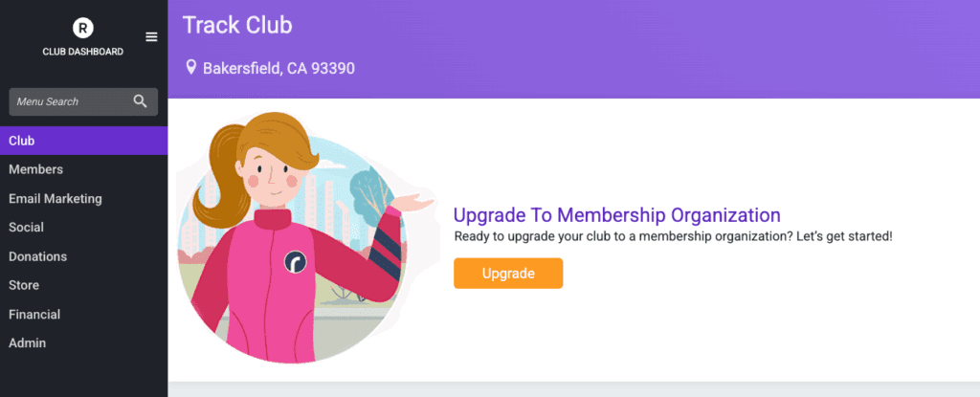Type in the Menu Search field
980x397 pixels.
67,101
